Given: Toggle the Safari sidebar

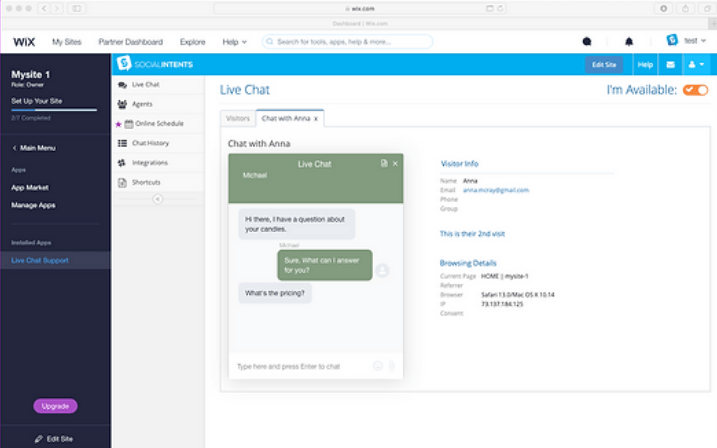Looking at the screenshot, I should coord(77,8).
